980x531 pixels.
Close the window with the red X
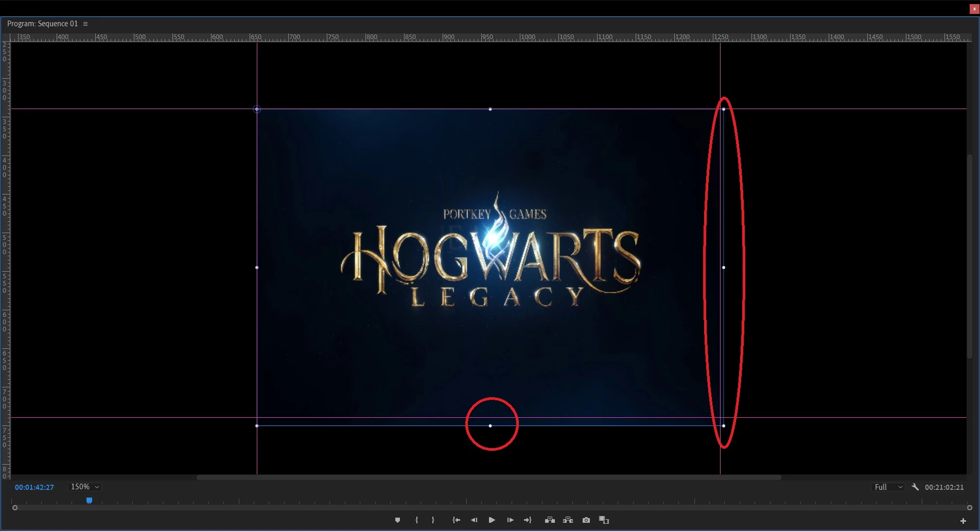[x=974, y=9]
